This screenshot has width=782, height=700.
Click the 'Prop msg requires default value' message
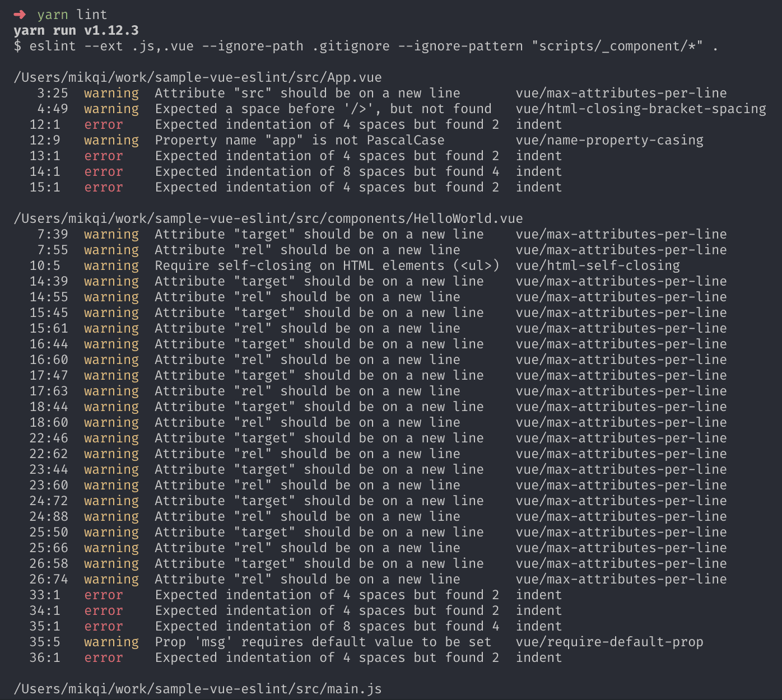(323, 642)
